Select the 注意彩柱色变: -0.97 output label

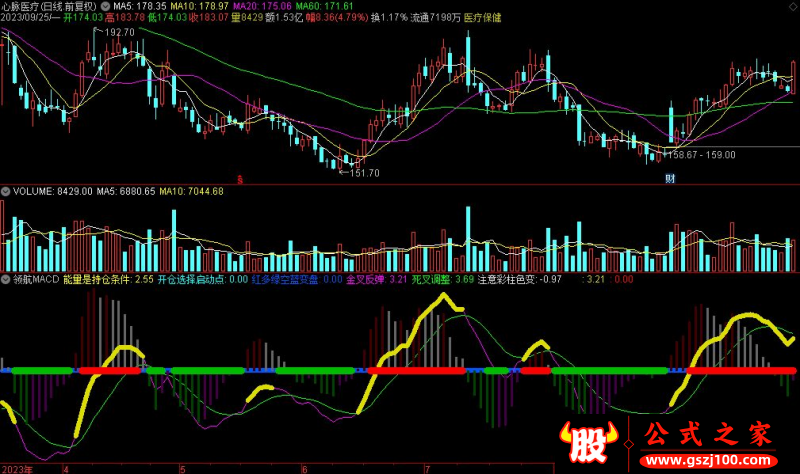pyautogui.click(x=519, y=280)
